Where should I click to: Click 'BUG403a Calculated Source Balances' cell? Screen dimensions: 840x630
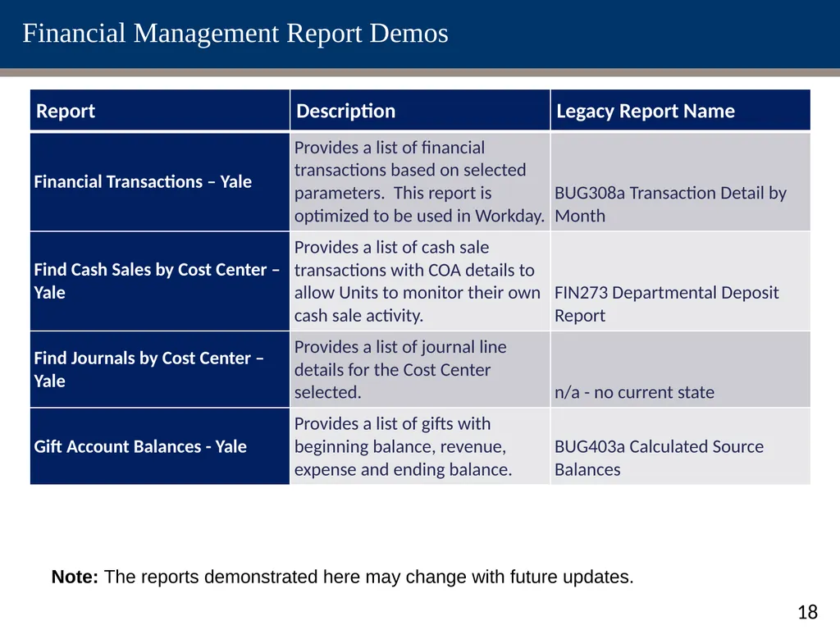coord(680,446)
